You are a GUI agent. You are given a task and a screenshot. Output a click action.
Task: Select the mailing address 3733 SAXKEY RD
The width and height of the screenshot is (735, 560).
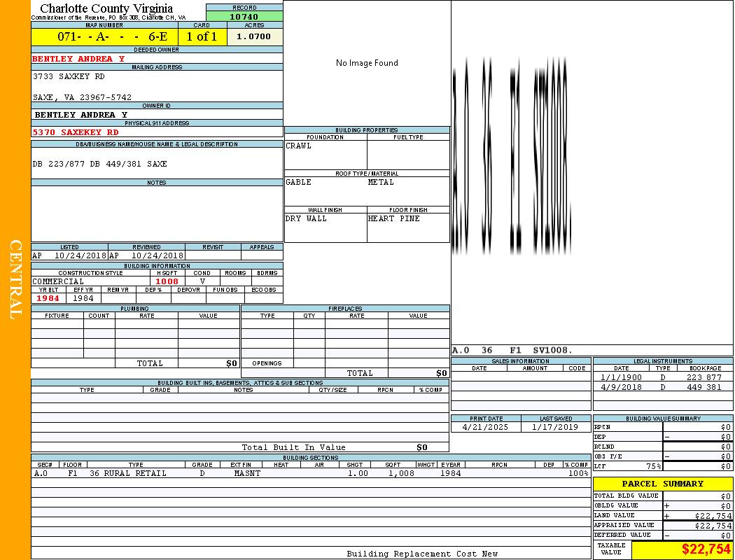point(69,76)
